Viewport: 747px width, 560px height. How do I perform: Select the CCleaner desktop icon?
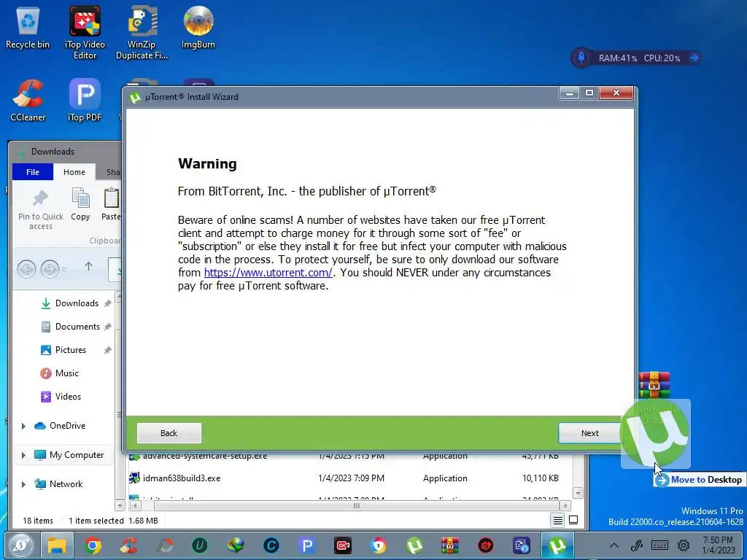coord(28,101)
